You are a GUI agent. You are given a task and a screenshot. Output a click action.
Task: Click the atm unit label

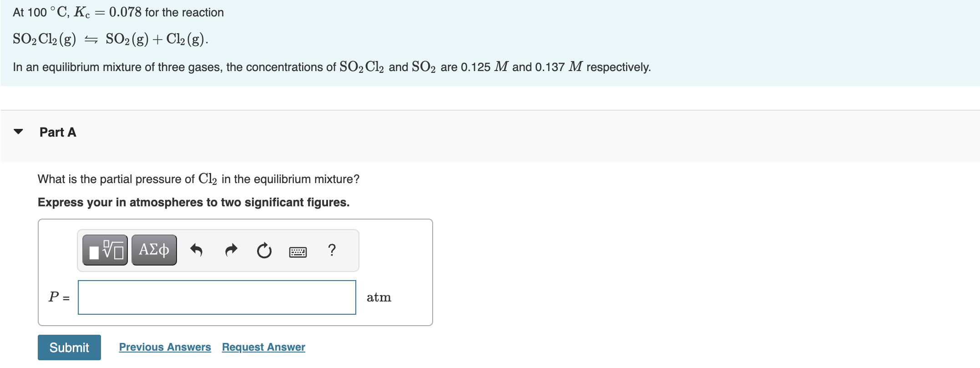click(x=379, y=297)
